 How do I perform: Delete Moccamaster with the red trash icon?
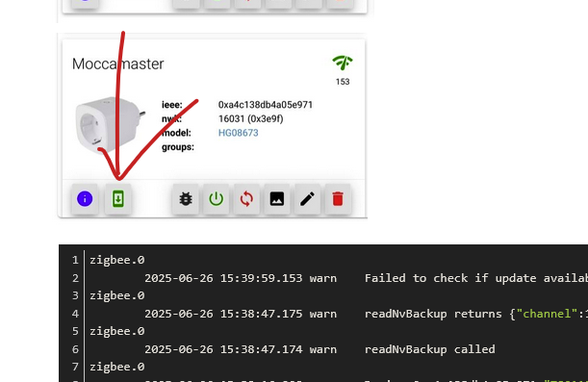tap(338, 198)
